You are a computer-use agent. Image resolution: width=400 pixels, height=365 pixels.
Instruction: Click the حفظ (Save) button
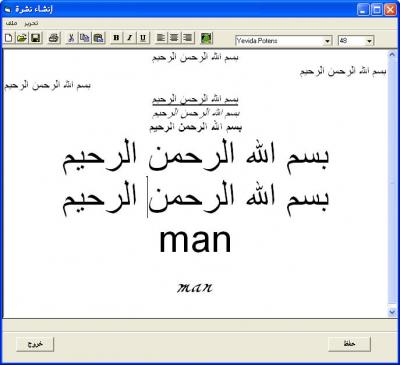pyautogui.click(x=349, y=344)
